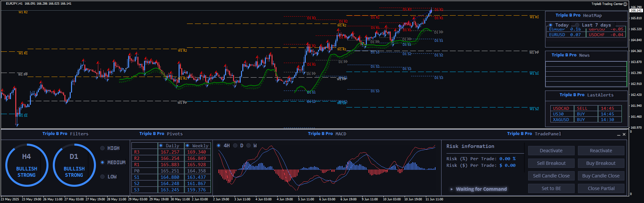Click the Close Partial button
644x203 pixels.
601,188
